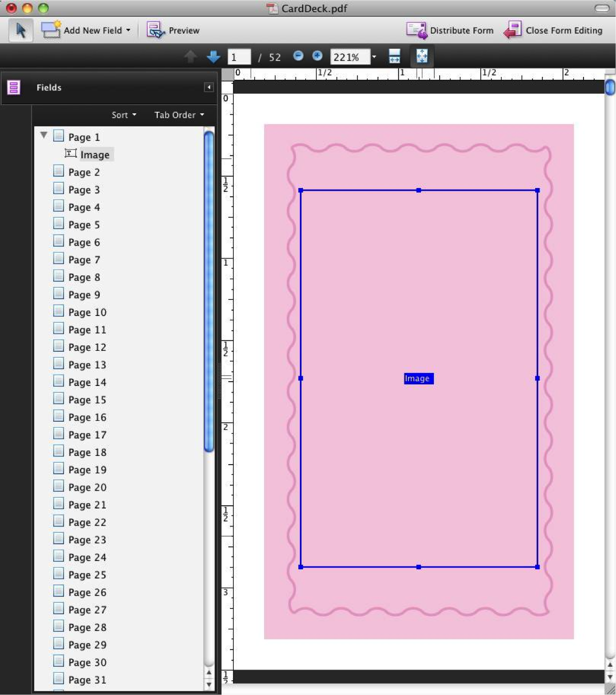Go to previous page with up arrow
This screenshot has width=616, height=695.
[x=190, y=56]
